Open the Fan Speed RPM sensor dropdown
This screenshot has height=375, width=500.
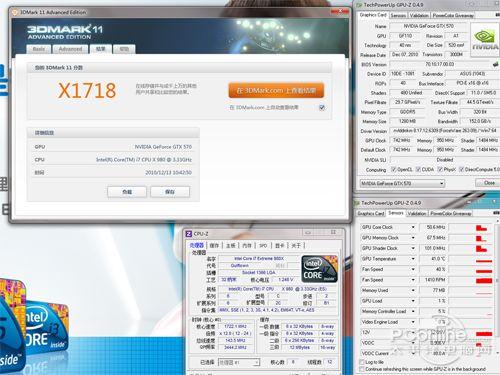[x=413, y=280]
